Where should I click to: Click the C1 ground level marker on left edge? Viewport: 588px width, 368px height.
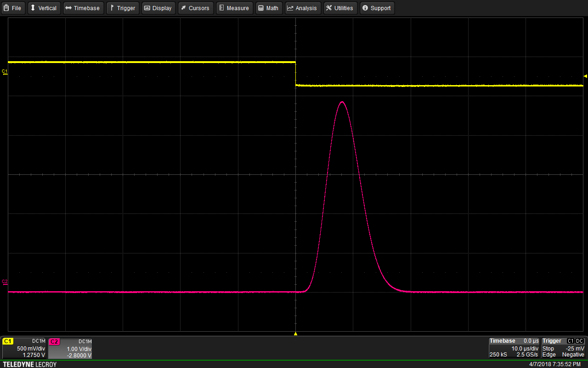(5, 72)
